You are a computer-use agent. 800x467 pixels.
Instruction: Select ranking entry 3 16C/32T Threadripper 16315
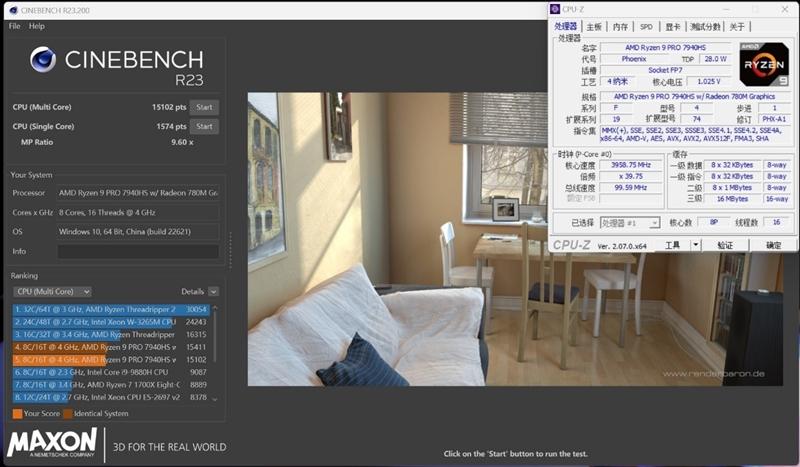(111, 335)
